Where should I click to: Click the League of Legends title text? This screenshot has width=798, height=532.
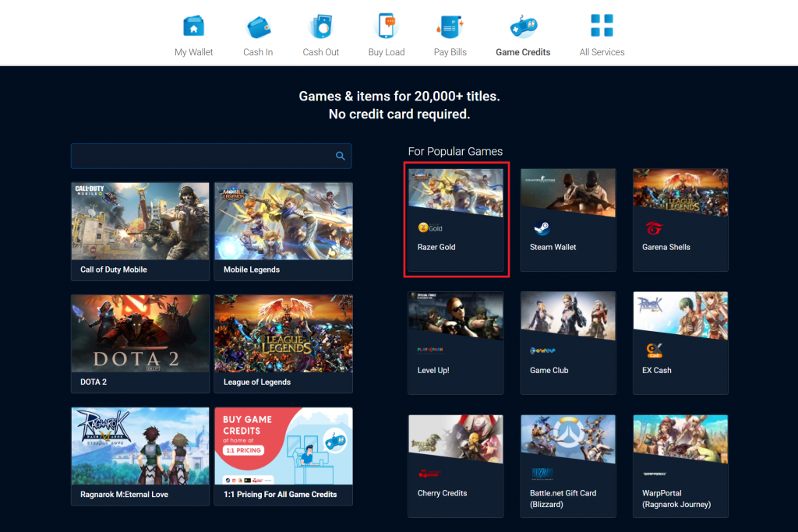[257, 382]
